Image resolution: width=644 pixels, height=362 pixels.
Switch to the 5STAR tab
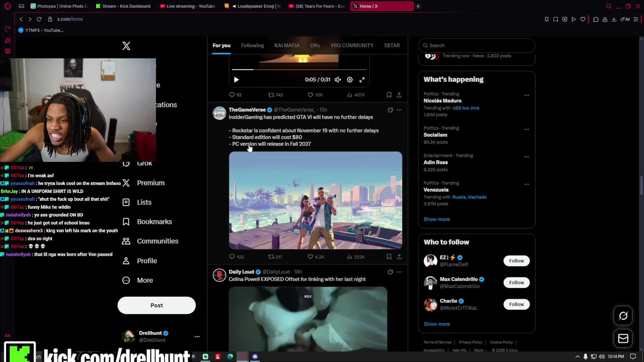(x=392, y=45)
